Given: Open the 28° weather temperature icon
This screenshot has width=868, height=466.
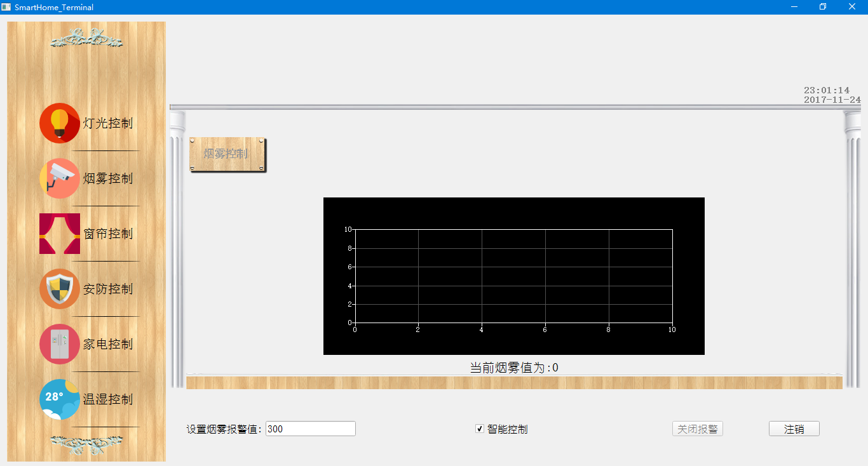Looking at the screenshot, I should (x=59, y=399).
